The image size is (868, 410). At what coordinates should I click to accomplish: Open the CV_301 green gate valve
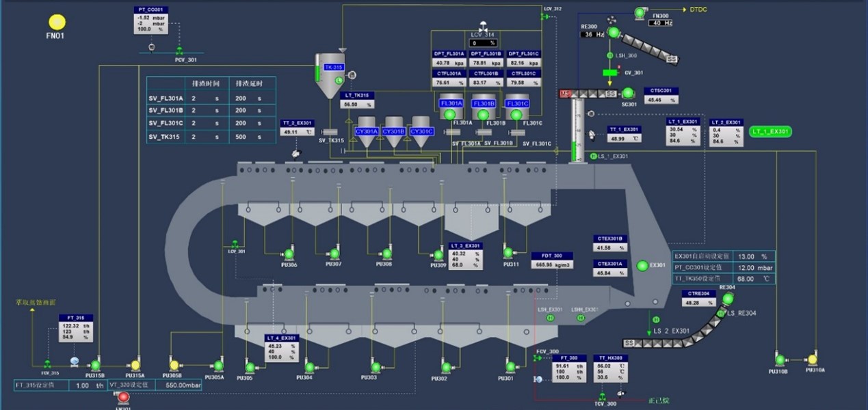coord(610,72)
